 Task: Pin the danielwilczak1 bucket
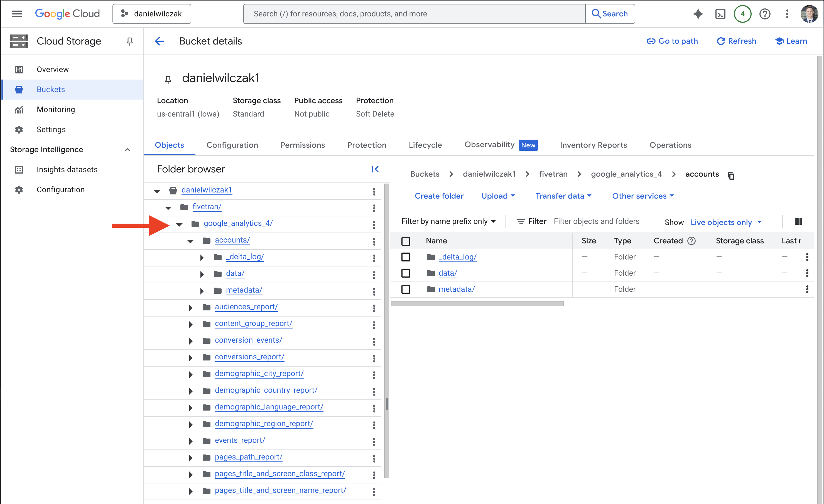(x=168, y=80)
